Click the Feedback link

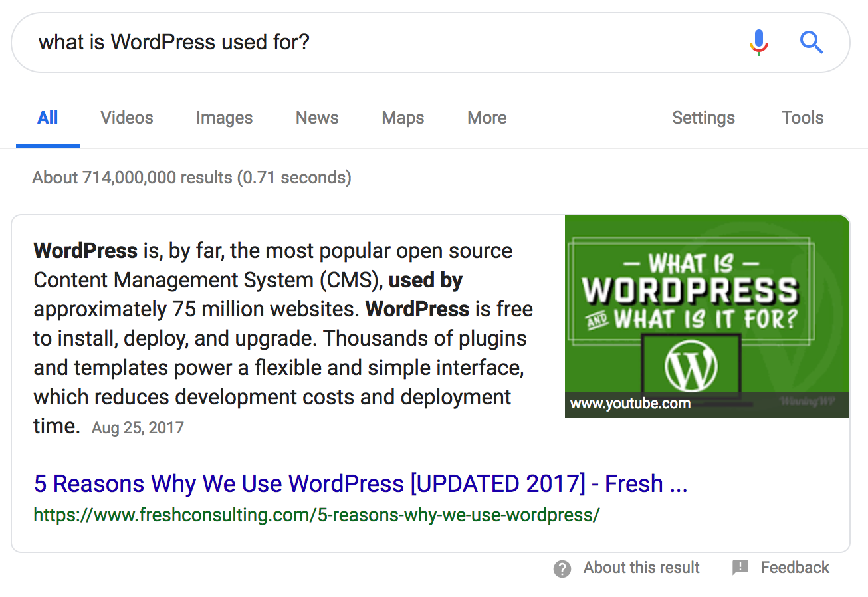[795, 568]
